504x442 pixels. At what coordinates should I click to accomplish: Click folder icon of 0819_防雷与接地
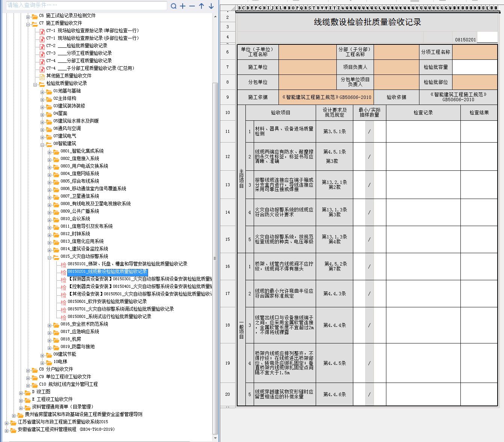click(56, 347)
